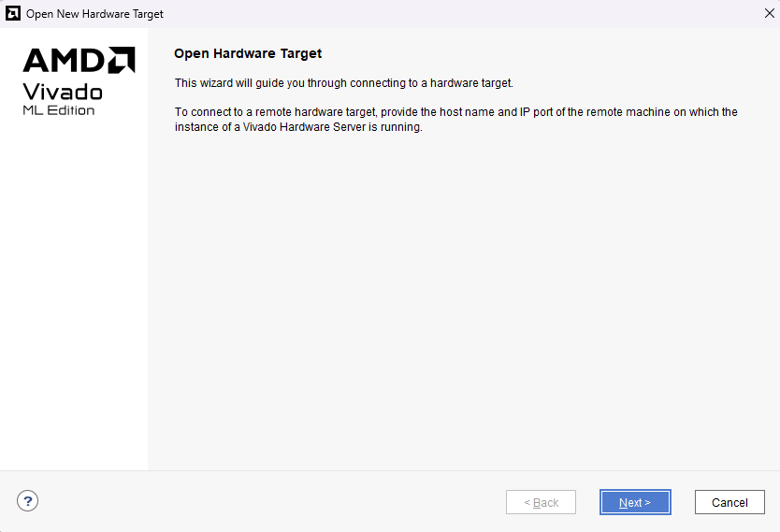Image resolution: width=780 pixels, height=532 pixels.
Task: Click the AMD logo text in banner
Action: (x=63, y=61)
